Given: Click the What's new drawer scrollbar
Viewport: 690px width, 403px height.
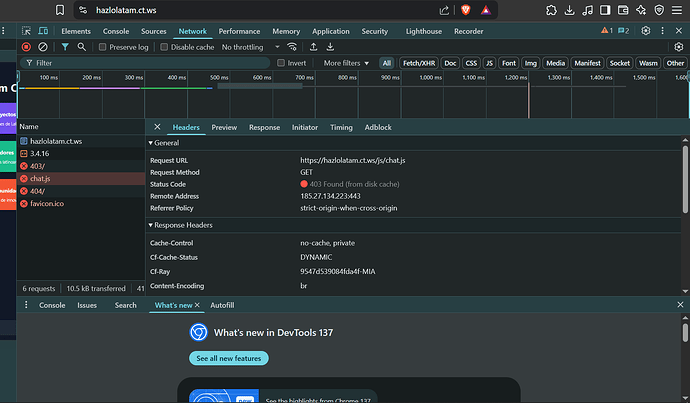Looking at the screenshot, I should [x=685, y=332].
